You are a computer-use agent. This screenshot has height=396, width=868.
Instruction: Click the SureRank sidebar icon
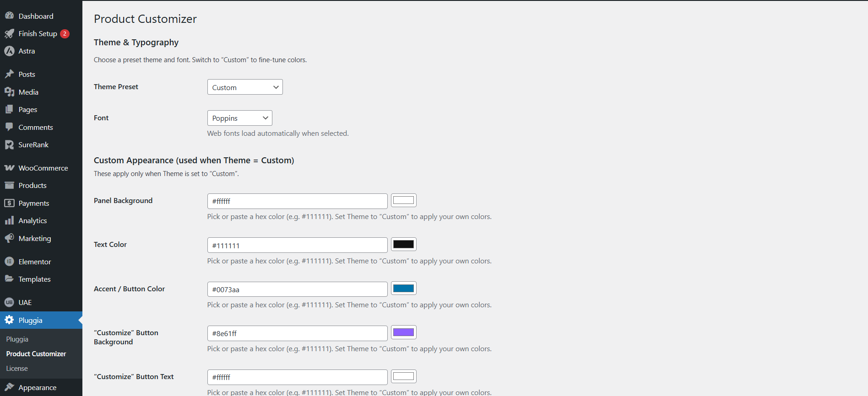point(9,145)
